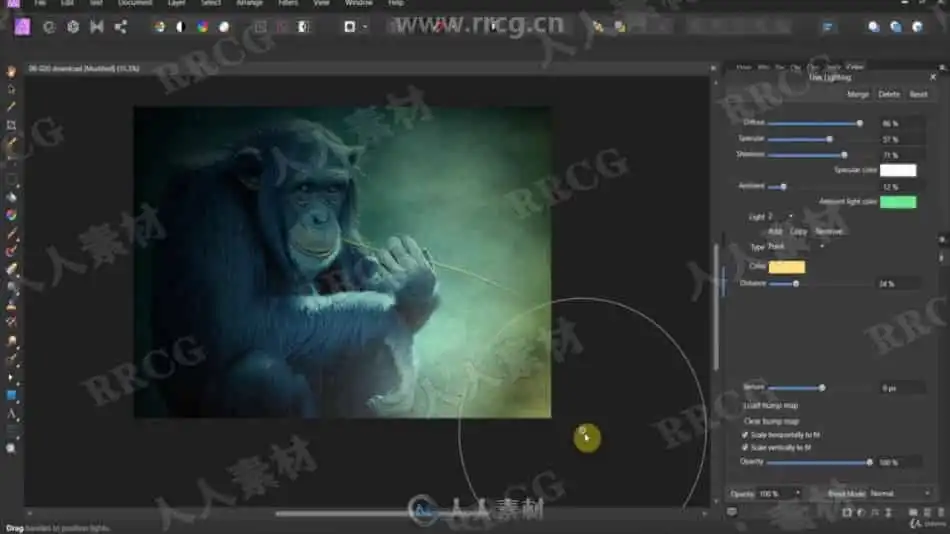Open the Light 2 selector dropdown

pos(782,216)
